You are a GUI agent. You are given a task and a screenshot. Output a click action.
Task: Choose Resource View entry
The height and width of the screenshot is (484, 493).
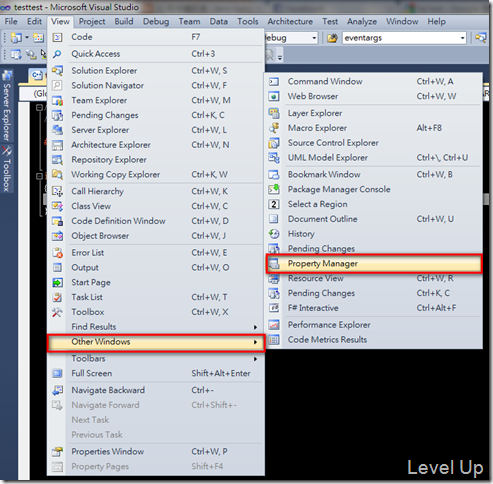pyautogui.click(x=374, y=278)
